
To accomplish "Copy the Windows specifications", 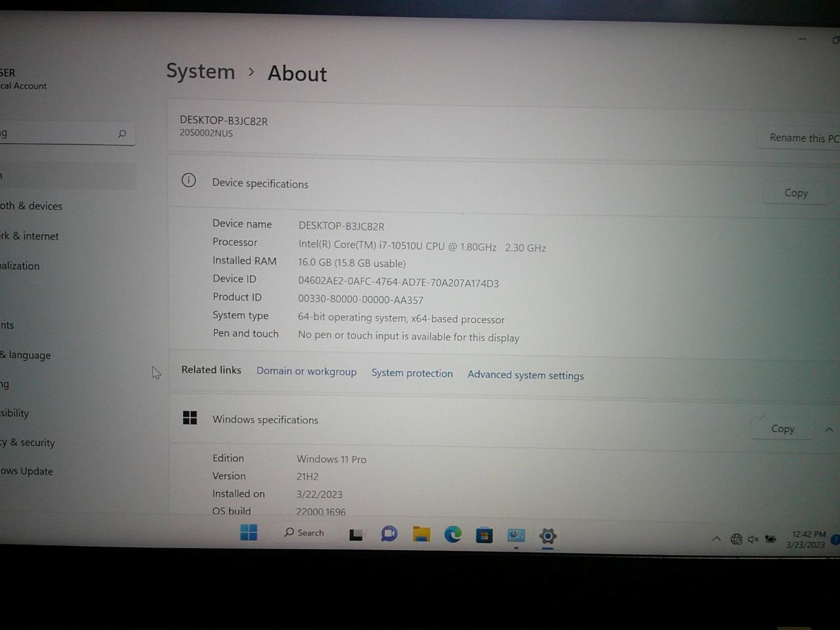I will tap(783, 429).
